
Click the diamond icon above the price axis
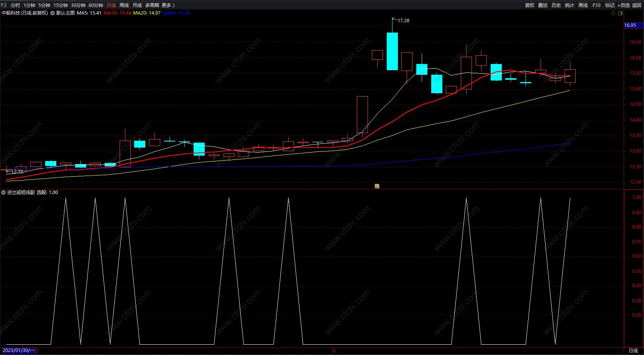click(613, 13)
